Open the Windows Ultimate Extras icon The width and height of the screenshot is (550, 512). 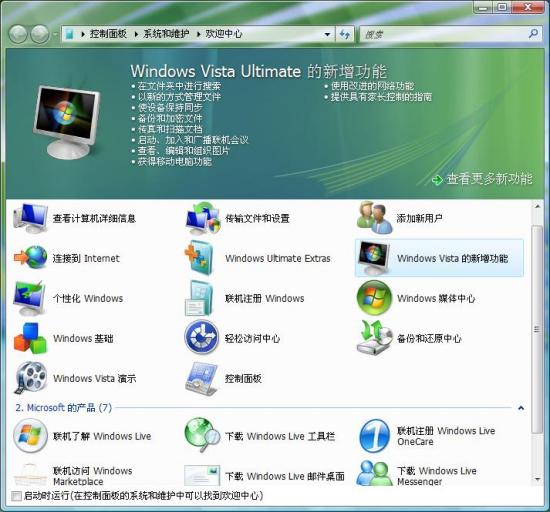199,258
